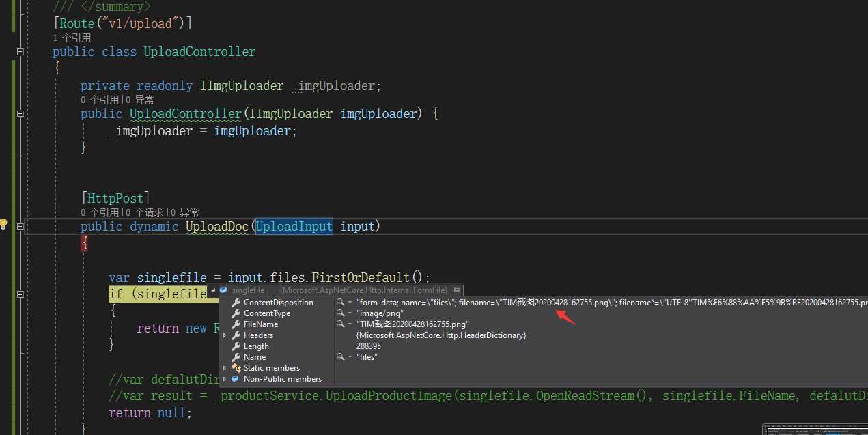Click the lightbulb quick actions icon
This screenshot has width=868, height=435.
coord(3,224)
